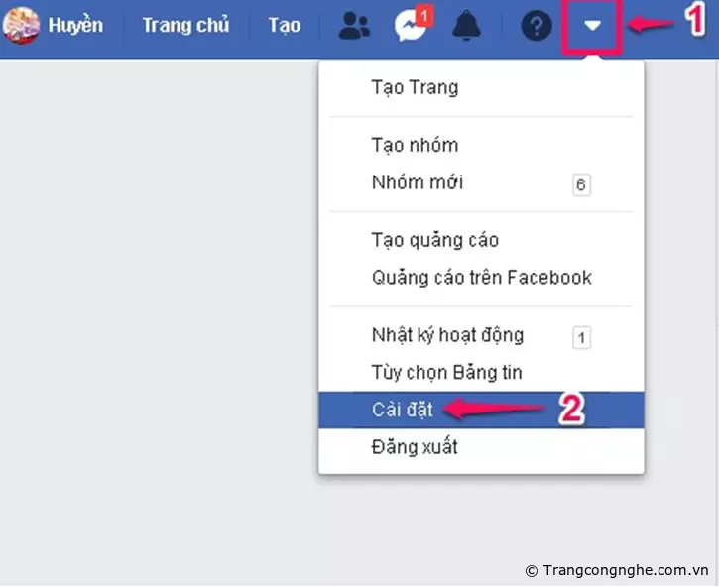Open the Notifications bell icon
719x588 pixels.
coord(466,26)
